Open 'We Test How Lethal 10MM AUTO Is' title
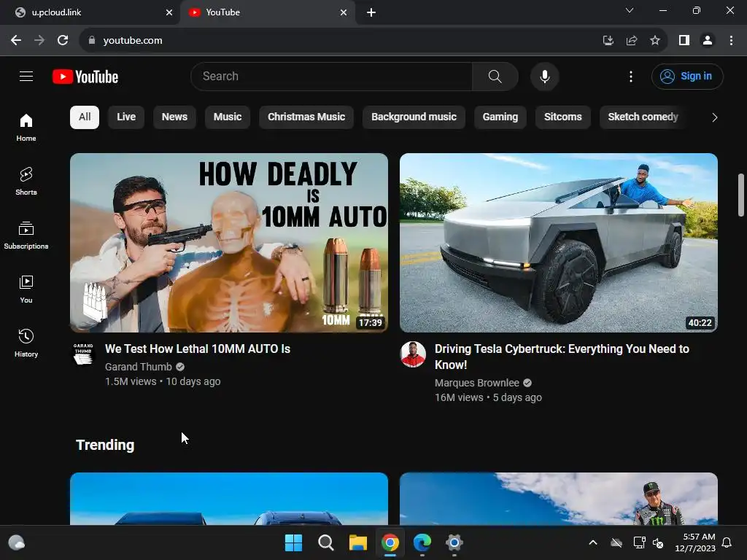This screenshot has width=747, height=560. tap(197, 349)
